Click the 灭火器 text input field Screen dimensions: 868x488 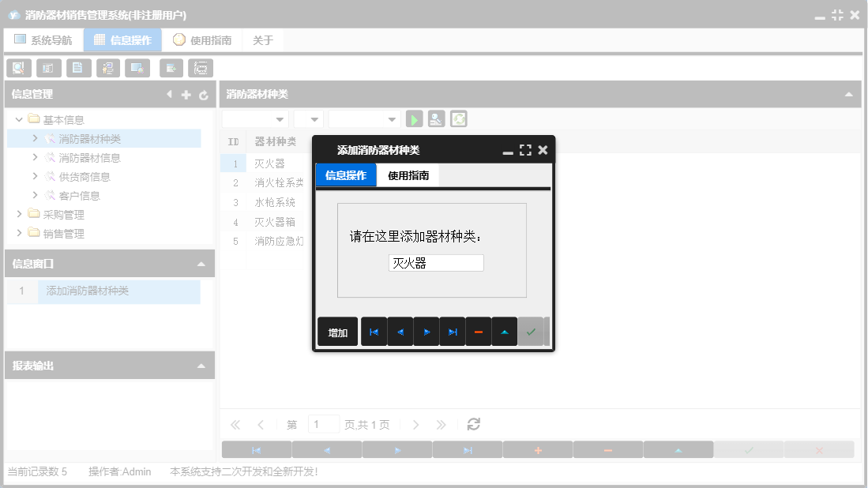[435, 262]
